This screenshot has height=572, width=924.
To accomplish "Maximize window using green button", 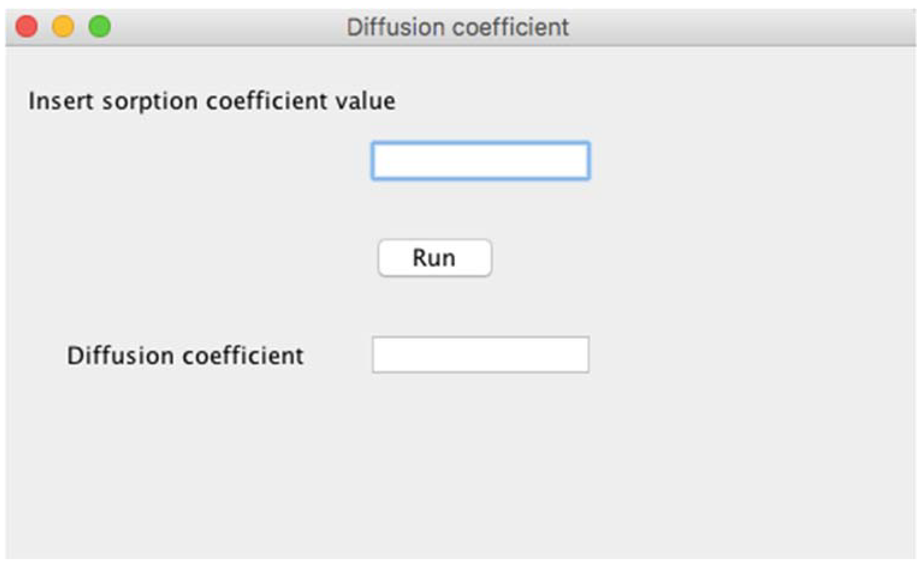I will click(99, 26).
